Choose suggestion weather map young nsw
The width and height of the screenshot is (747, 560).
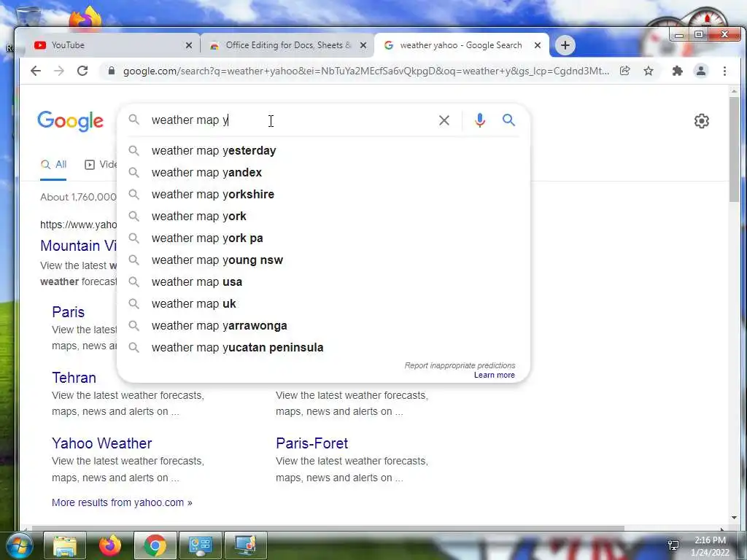tap(323, 260)
